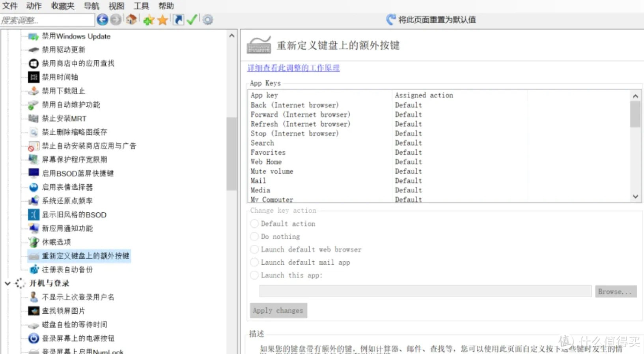The image size is (644, 354).
Task: Click the blue shortcut arrow toolbar icon
Action: (178, 20)
